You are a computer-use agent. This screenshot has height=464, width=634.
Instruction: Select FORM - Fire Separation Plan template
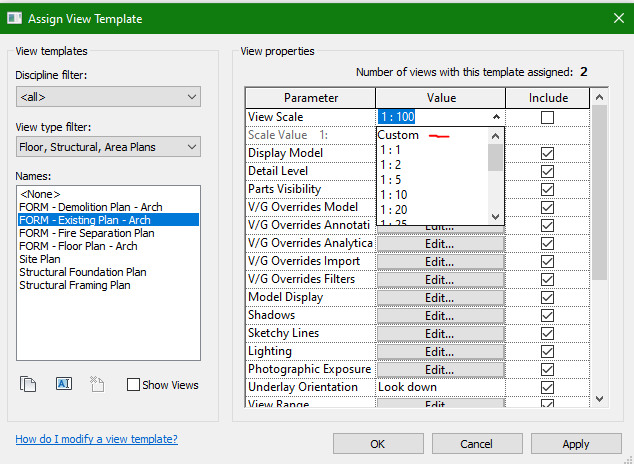click(108, 233)
